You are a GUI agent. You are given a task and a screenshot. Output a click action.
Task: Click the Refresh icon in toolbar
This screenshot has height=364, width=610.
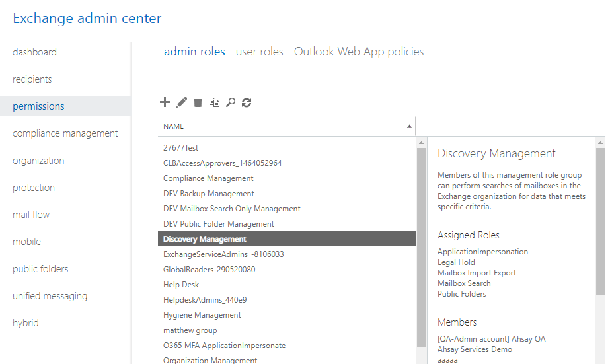point(247,102)
